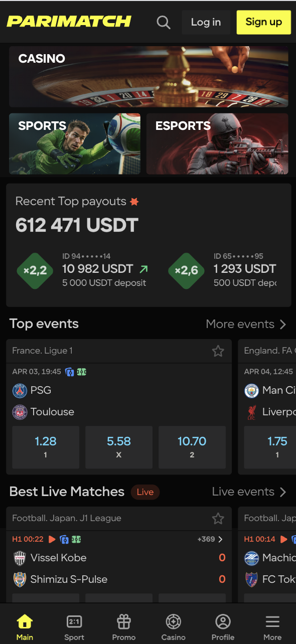This screenshot has width=296, height=644.
Task: Open the Profile icon
Action: (x=223, y=622)
